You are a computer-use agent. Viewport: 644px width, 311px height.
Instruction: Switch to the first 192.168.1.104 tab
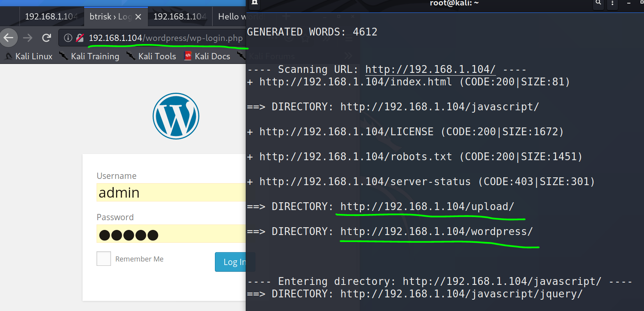51,17
